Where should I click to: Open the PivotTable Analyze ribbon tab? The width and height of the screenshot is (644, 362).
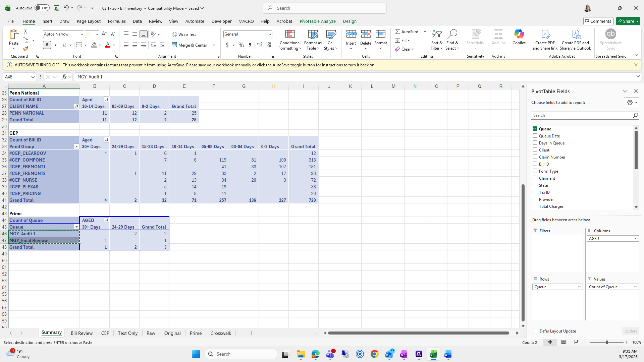coord(317,21)
